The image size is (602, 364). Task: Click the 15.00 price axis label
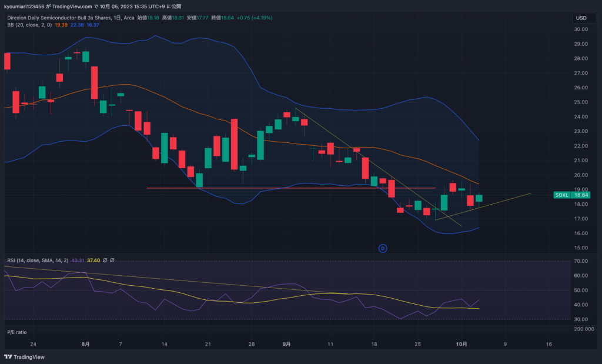[x=581, y=248]
